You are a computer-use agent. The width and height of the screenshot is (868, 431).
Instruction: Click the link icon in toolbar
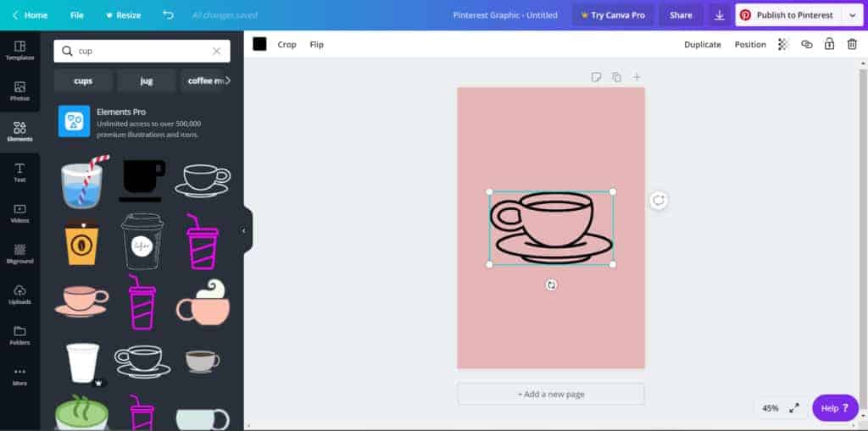click(807, 44)
